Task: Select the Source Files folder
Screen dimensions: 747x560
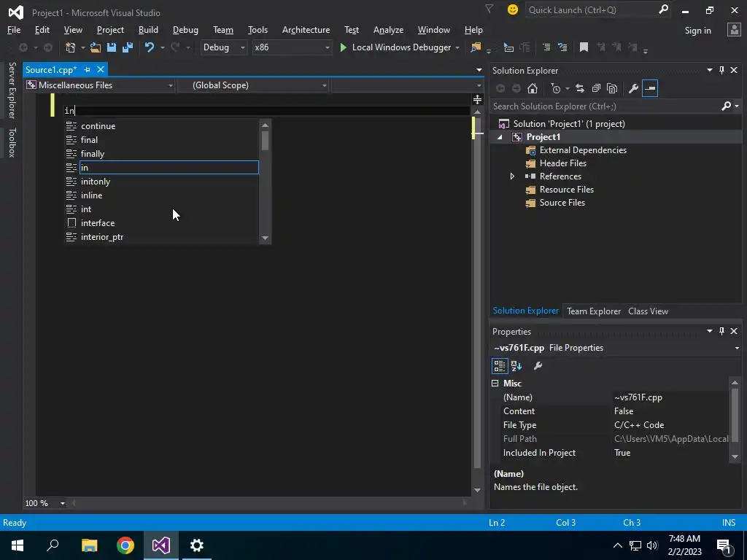Action: point(562,203)
